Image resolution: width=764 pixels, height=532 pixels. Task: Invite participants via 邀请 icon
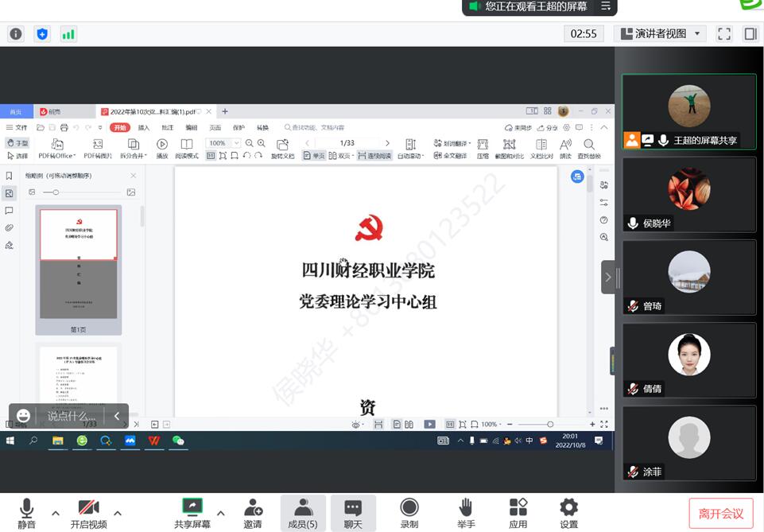point(253,512)
